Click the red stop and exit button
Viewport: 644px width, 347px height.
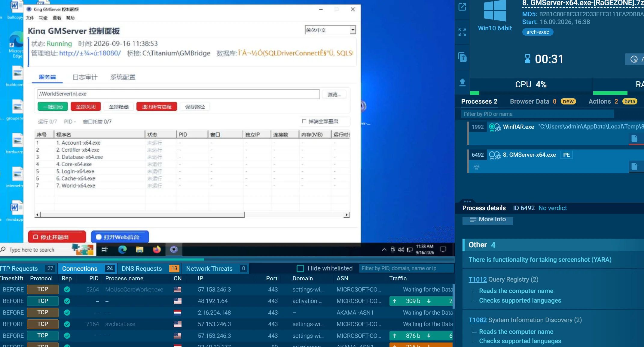pos(57,237)
